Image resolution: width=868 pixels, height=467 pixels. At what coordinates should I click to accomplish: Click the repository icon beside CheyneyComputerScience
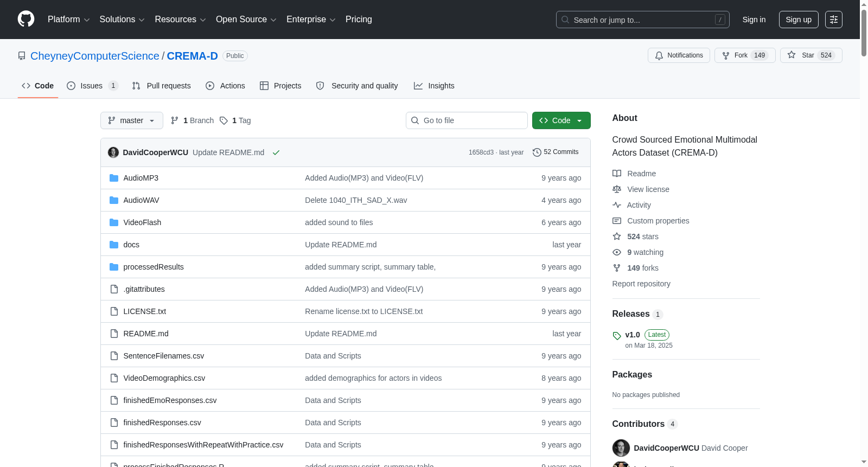(22, 56)
